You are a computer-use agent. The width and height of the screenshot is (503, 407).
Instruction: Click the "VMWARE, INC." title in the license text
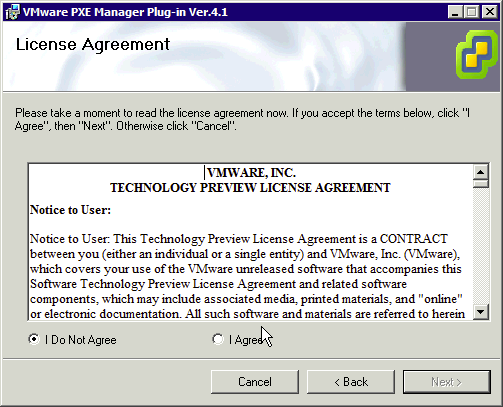coord(251,173)
